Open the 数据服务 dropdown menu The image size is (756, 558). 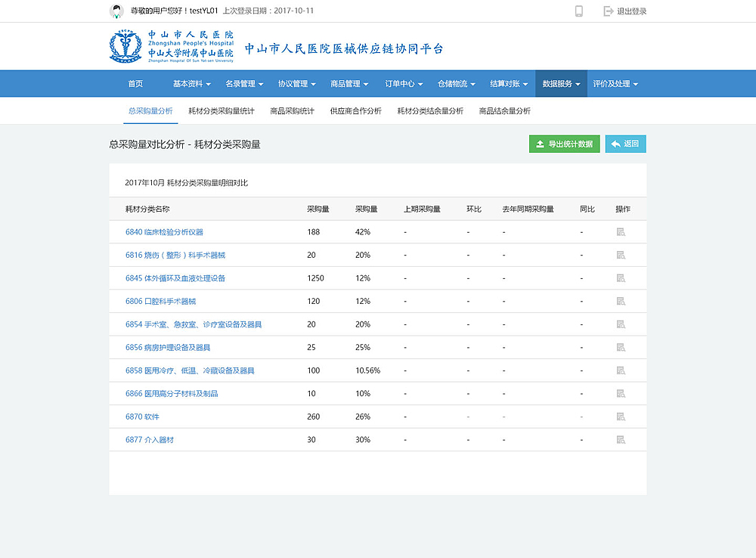[560, 83]
